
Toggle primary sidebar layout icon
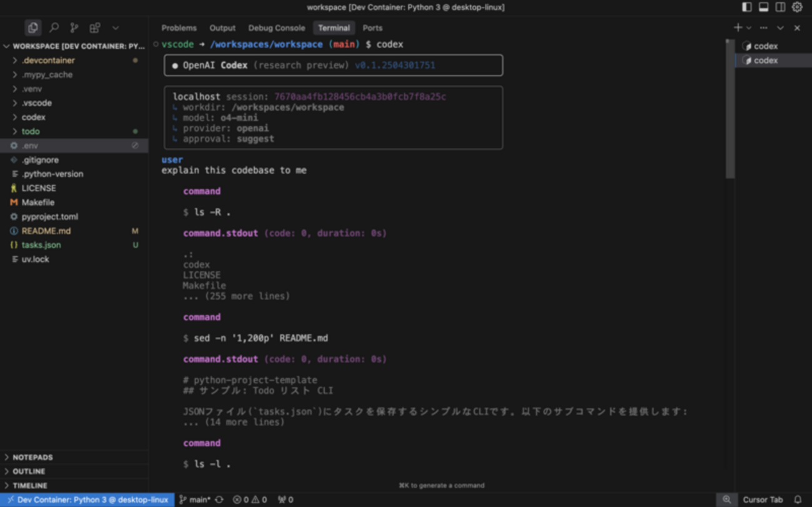coord(747,7)
